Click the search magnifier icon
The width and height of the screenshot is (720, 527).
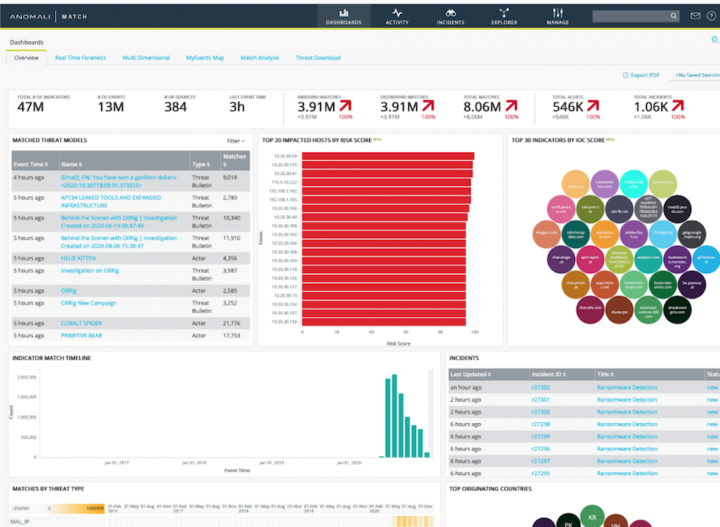pyautogui.click(x=673, y=16)
